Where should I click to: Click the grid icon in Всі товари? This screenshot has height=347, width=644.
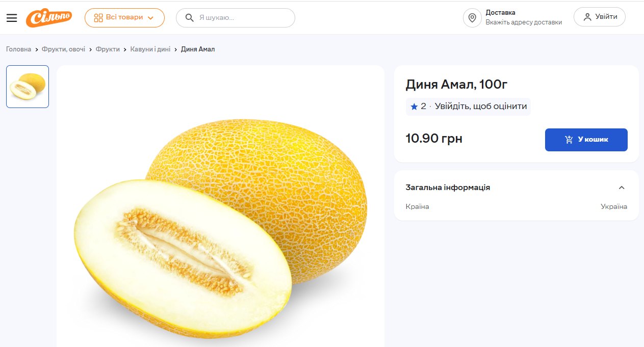(98, 18)
